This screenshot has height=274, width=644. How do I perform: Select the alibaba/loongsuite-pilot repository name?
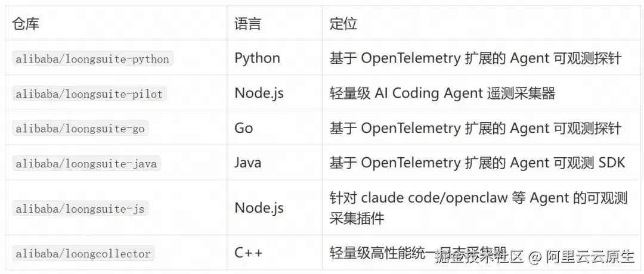tap(89, 94)
